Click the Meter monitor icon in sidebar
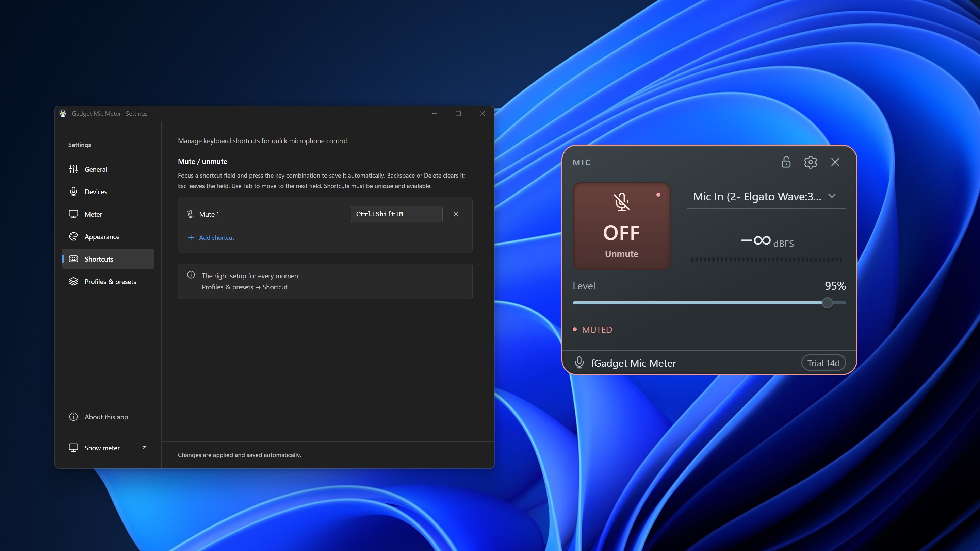 pyautogui.click(x=73, y=214)
